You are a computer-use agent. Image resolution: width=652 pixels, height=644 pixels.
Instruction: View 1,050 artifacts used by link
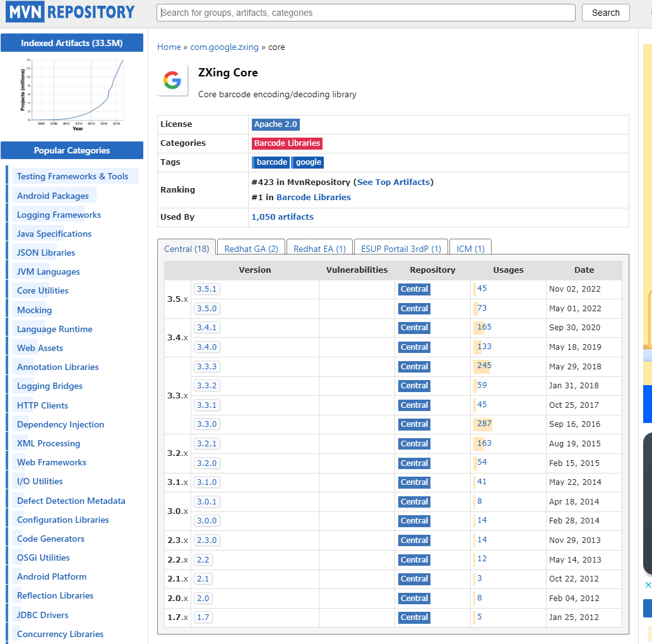[x=282, y=217]
